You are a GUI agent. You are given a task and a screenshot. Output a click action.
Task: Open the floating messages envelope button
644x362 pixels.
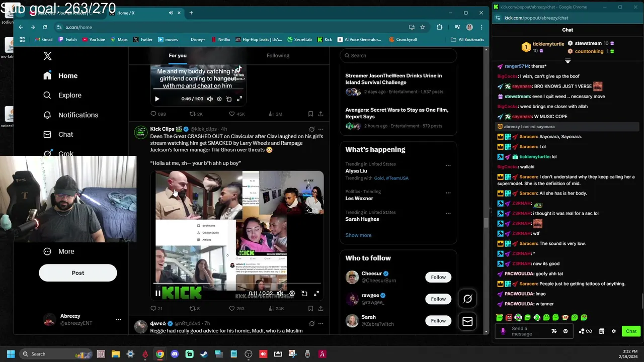pos(467,322)
